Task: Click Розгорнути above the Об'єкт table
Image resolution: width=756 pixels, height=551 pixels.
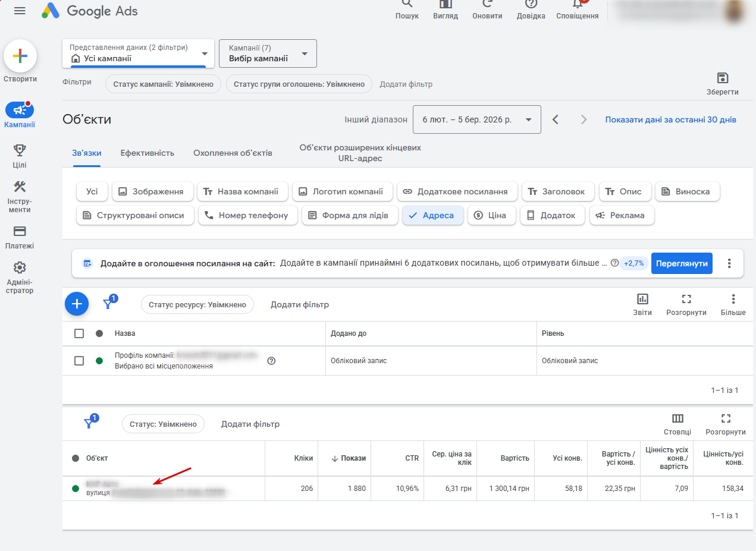Action: click(726, 424)
